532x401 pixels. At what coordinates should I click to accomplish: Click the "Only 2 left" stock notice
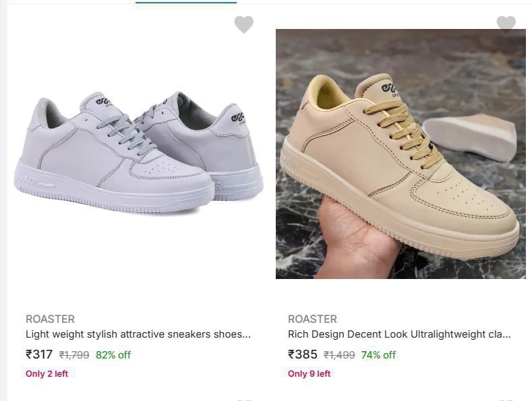47,373
